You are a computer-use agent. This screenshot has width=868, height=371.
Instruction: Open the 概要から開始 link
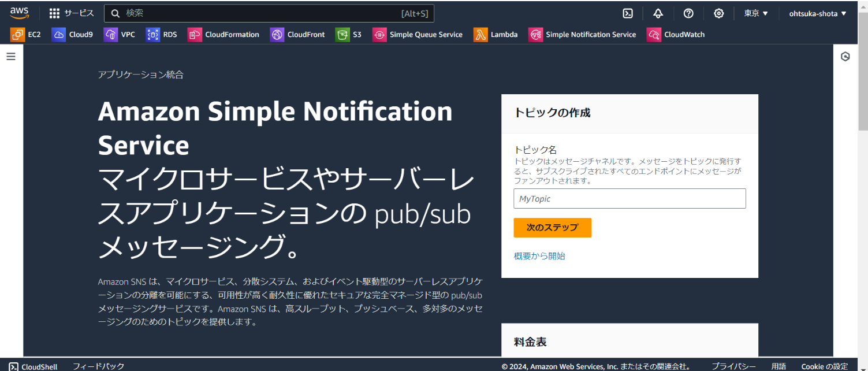pyautogui.click(x=539, y=256)
